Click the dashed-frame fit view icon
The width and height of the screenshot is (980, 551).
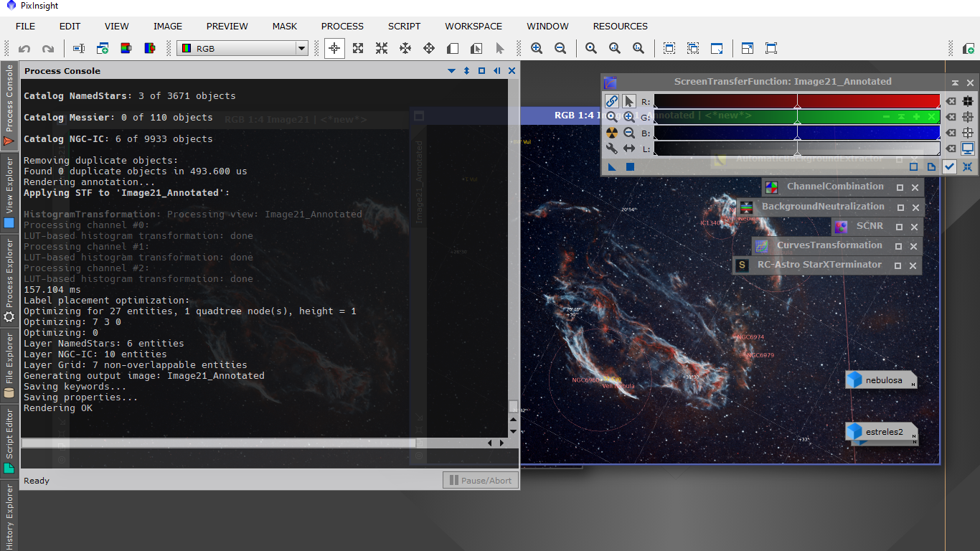(669, 49)
